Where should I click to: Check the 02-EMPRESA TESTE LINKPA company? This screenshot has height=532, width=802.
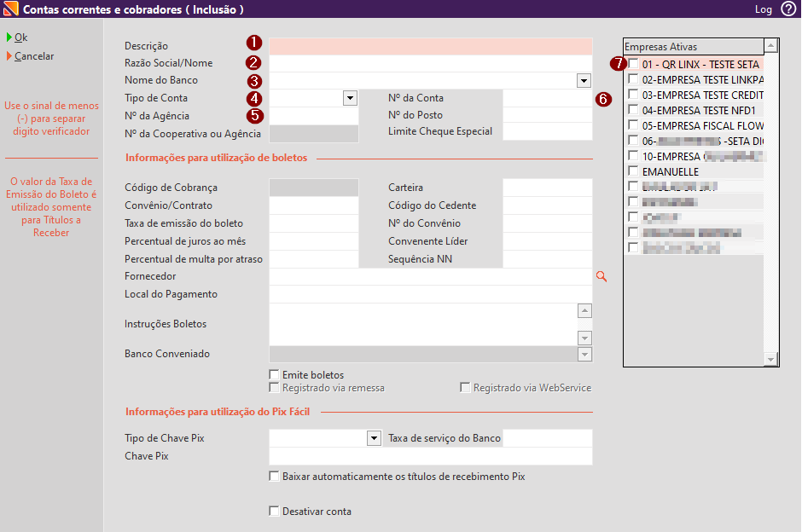pos(633,79)
